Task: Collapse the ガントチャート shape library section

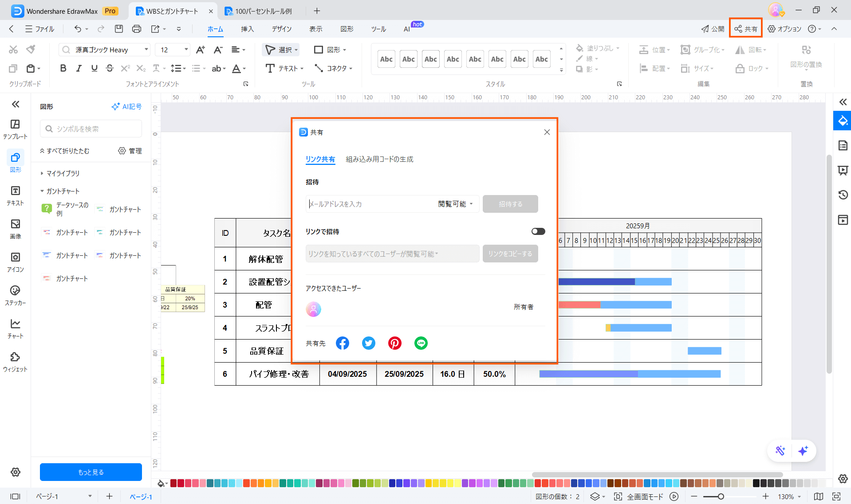Action: (42, 191)
